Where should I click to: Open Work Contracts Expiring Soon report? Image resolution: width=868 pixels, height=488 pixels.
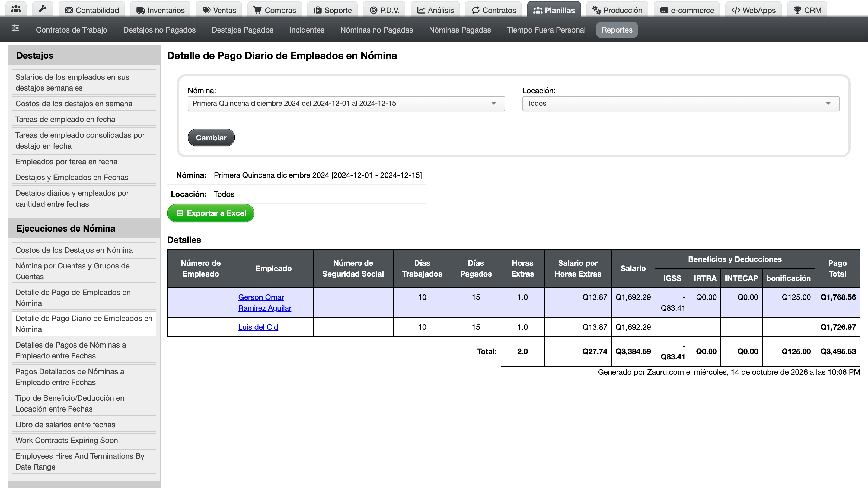(x=84, y=441)
